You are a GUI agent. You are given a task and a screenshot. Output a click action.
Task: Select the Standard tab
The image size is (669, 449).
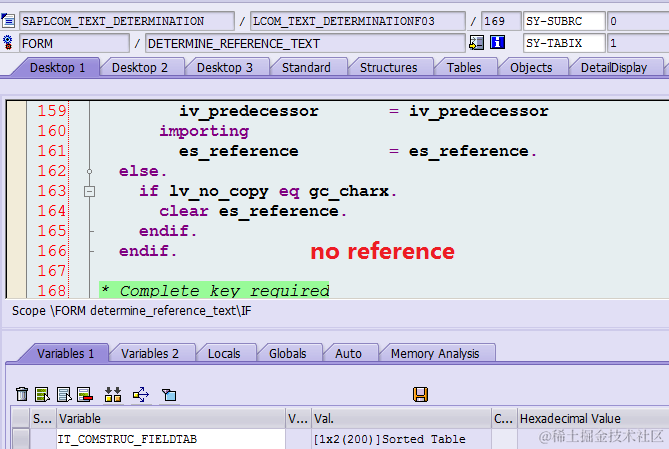pos(306,67)
